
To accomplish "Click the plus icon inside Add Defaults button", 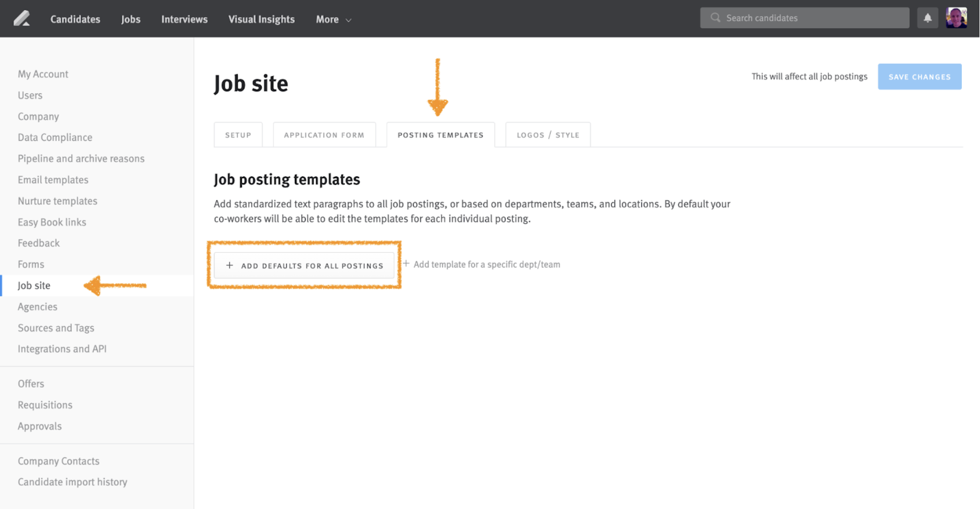I will 229,265.
